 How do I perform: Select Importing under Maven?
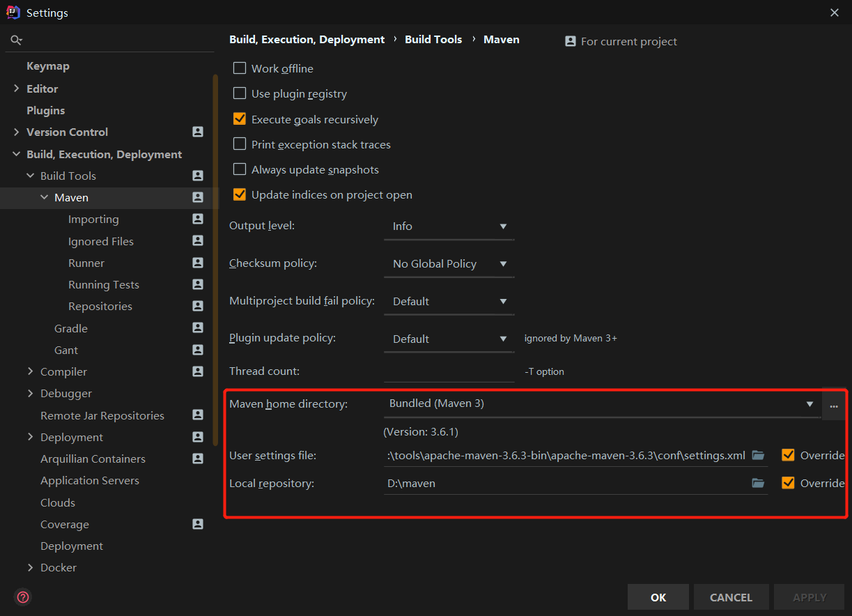coord(93,219)
